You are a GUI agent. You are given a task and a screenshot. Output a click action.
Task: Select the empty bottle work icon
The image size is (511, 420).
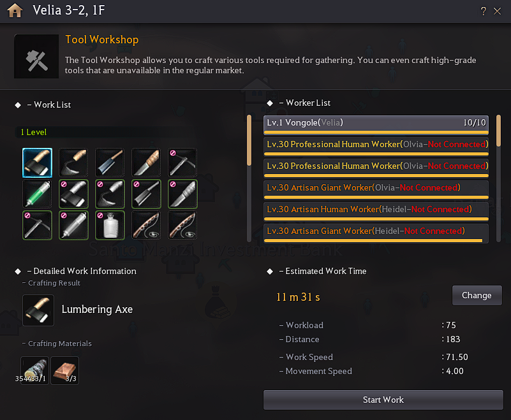(x=110, y=226)
